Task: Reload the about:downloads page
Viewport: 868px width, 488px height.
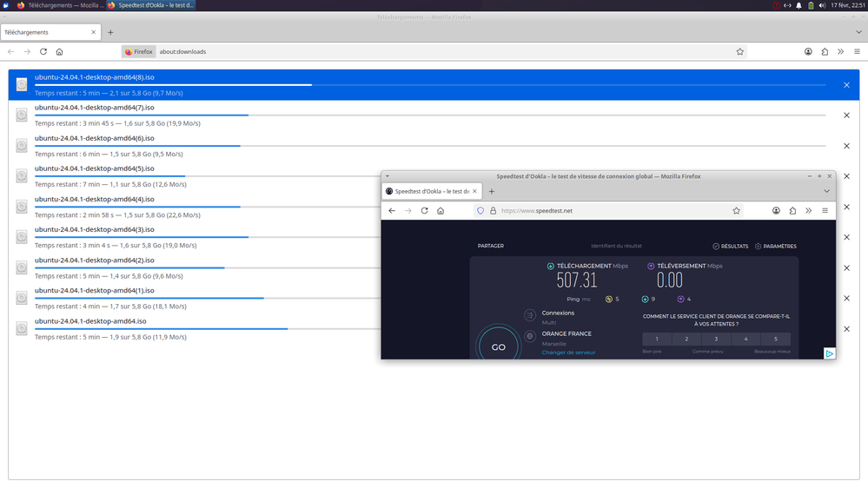Action: coord(43,51)
